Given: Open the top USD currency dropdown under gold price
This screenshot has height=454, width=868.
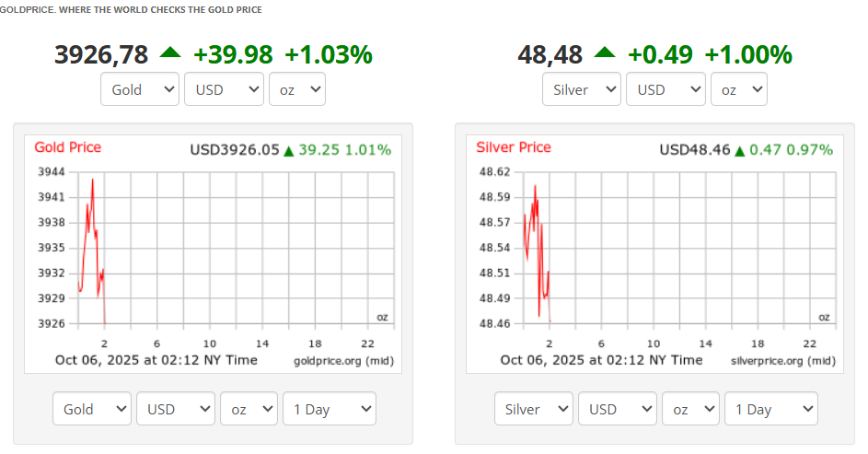Looking at the screenshot, I should pos(224,89).
